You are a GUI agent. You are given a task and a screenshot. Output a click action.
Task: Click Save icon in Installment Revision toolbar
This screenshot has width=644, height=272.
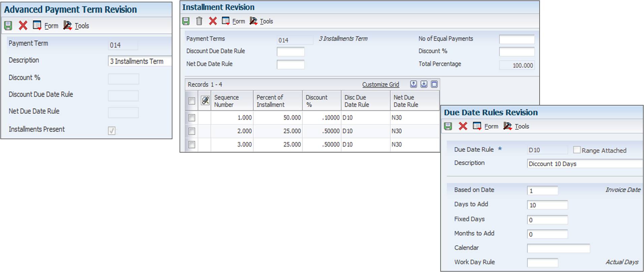pos(186,21)
